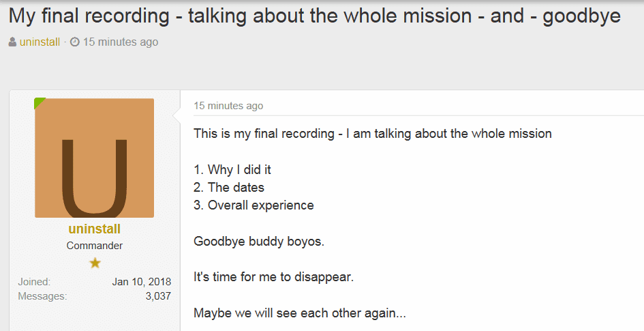Open the post's "15 minutes ago" permalink
Screen dimensions: 644x331
point(228,106)
